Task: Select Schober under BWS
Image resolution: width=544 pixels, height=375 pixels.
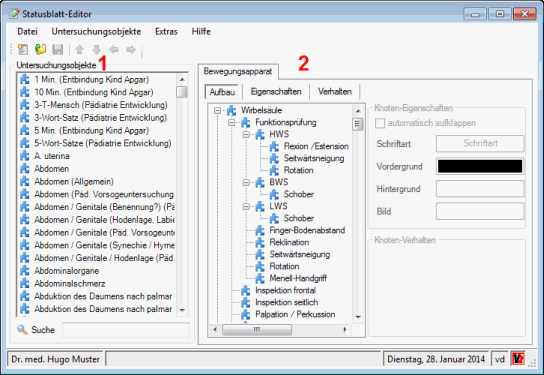Action: 299,194
